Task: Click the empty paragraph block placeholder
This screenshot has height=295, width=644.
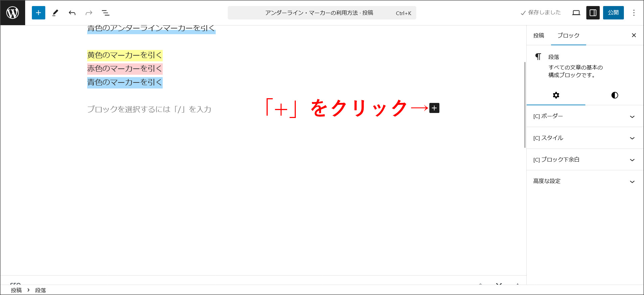Action: [149, 109]
